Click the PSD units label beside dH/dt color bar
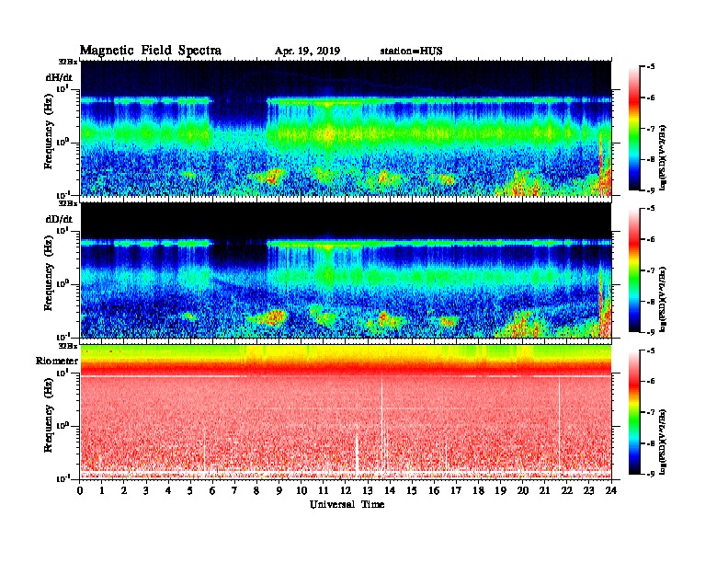728x563 pixels. point(663,158)
